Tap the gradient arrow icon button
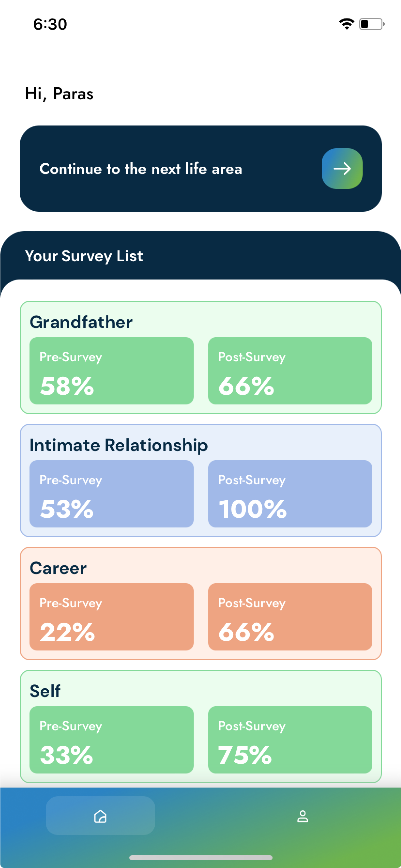The width and height of the screenshot is (401, 868). [342, 168]
